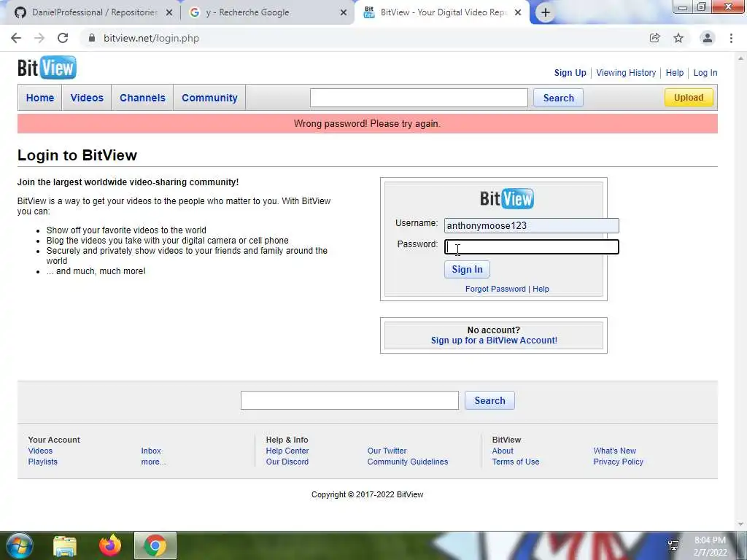
Task: Click the page vertical scrollbar
Action: click(x=740, y=290)
